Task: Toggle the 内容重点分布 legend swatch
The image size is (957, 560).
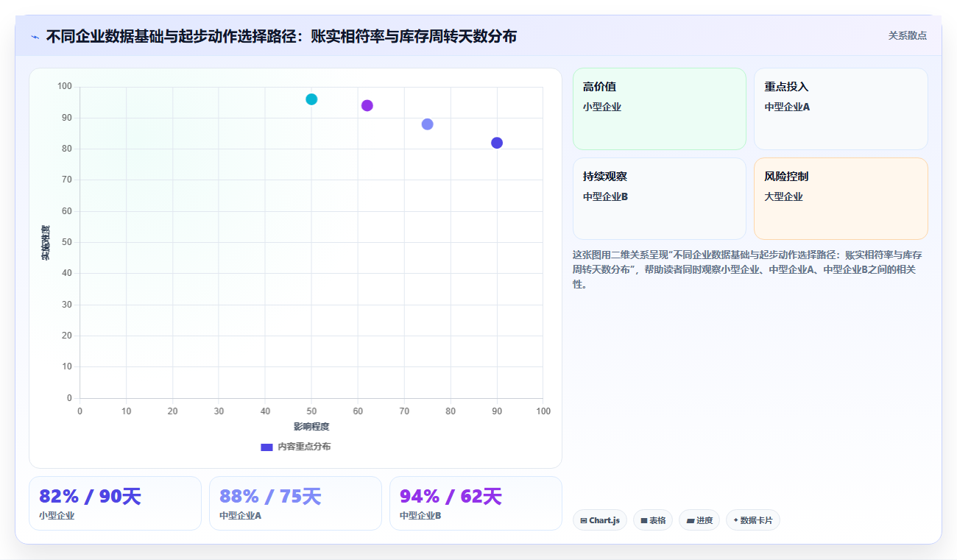Action: pos(266,447)
